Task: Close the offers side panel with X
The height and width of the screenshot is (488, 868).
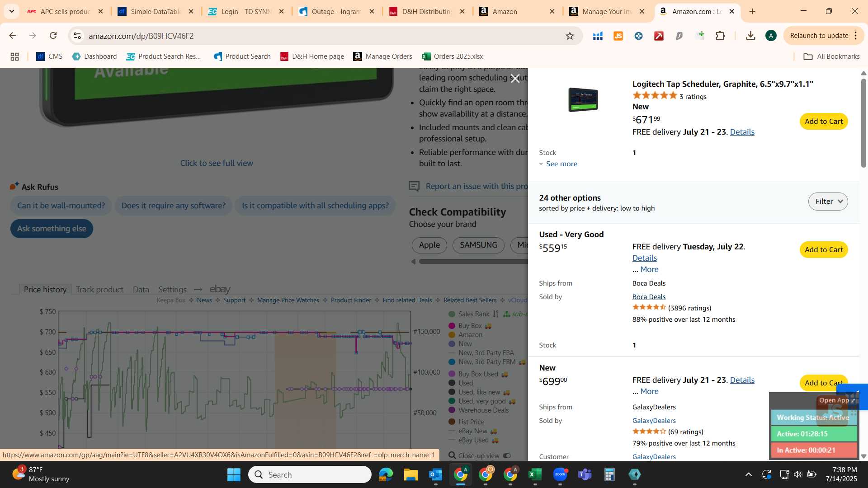Action: click(x=515, y=79)
